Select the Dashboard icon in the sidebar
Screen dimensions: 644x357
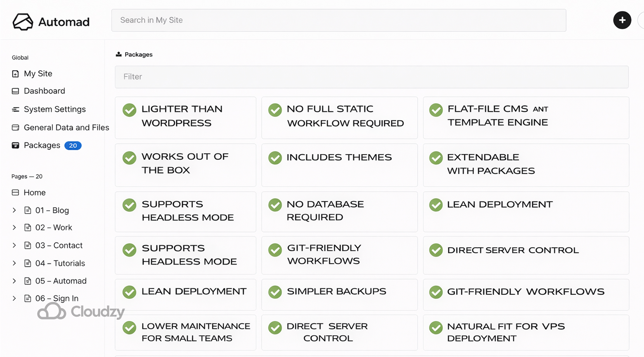coord(16,91)
